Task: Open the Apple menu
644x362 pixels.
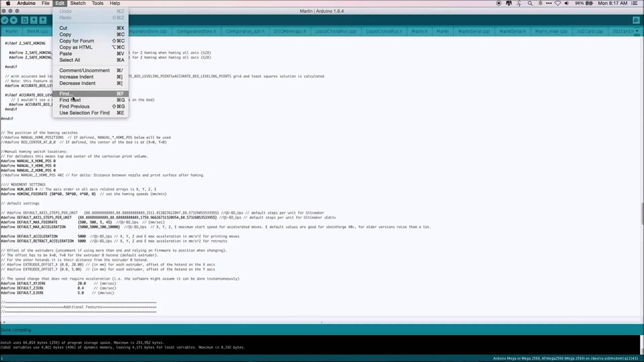Action: (x=8, y=3)
